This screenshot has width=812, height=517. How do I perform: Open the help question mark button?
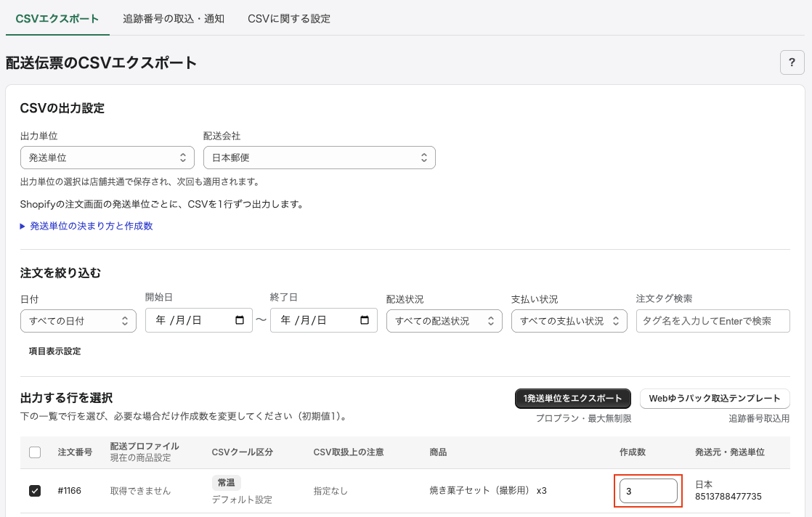click(792, 62)
